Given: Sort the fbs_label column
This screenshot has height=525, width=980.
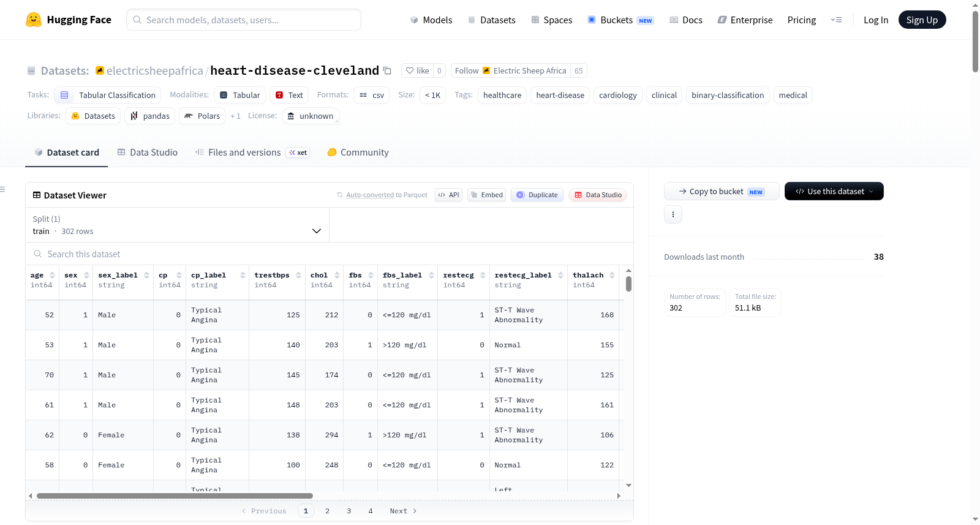Looking at the screenshot, I should coord(431,275).
